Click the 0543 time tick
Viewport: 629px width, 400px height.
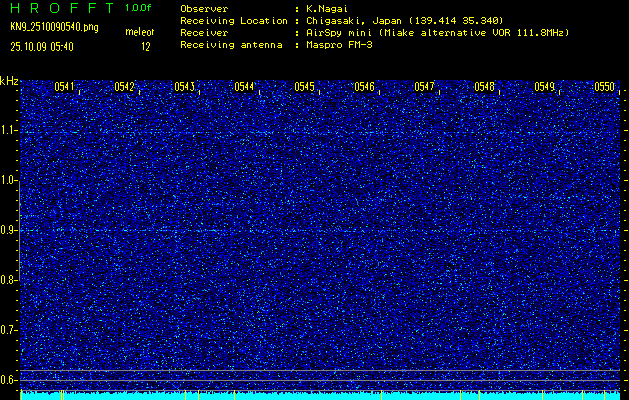pos(184,87)
